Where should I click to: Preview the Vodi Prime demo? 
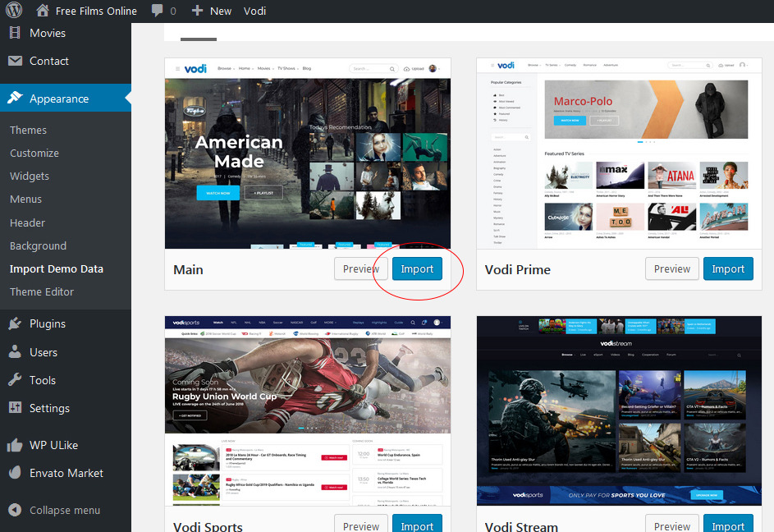coord(672,268)
